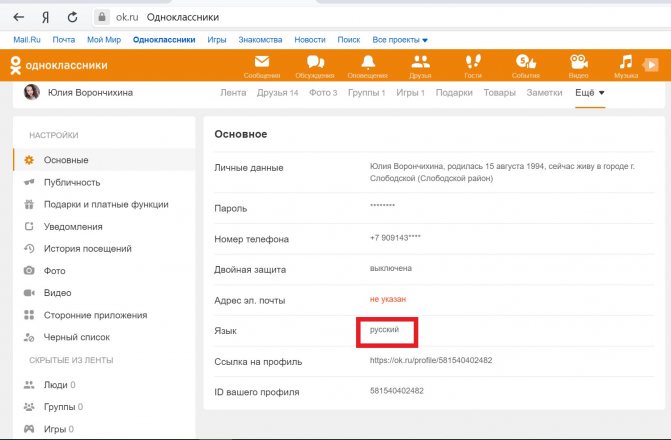This screenshot has height=440, width=671.
Task: Click the gift icon next to Подарки и платные функции
Action: point(29,205)
